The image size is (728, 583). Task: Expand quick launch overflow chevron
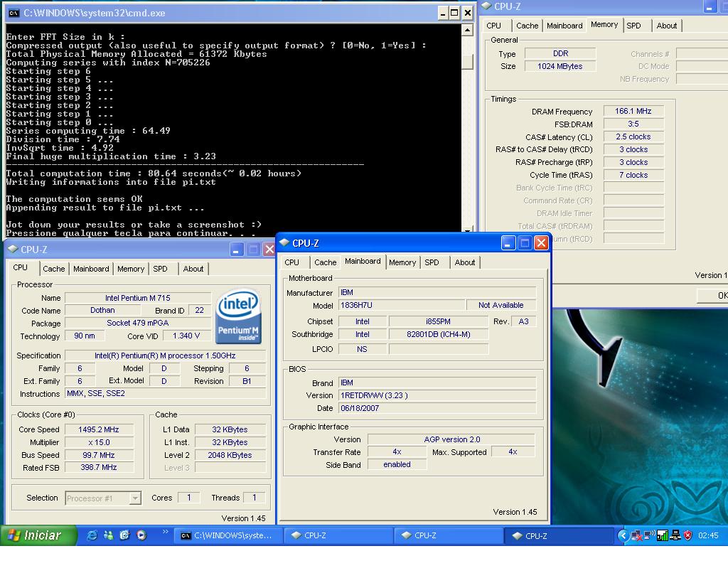coord(165,532)
